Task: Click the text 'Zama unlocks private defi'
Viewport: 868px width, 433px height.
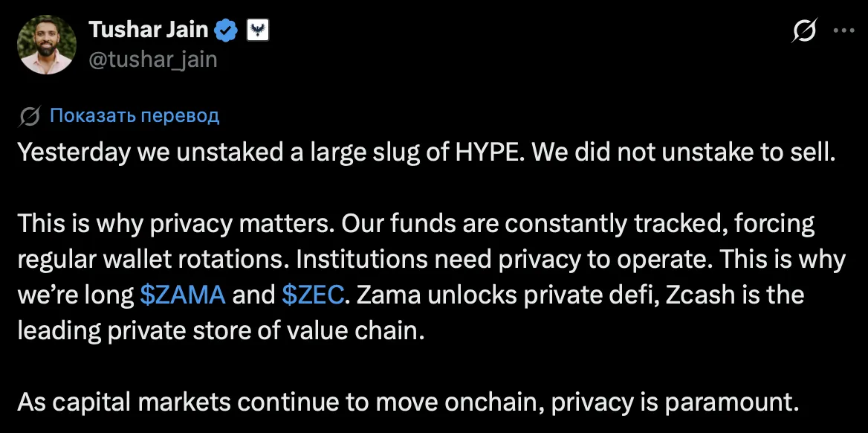Action: (508, 295)
